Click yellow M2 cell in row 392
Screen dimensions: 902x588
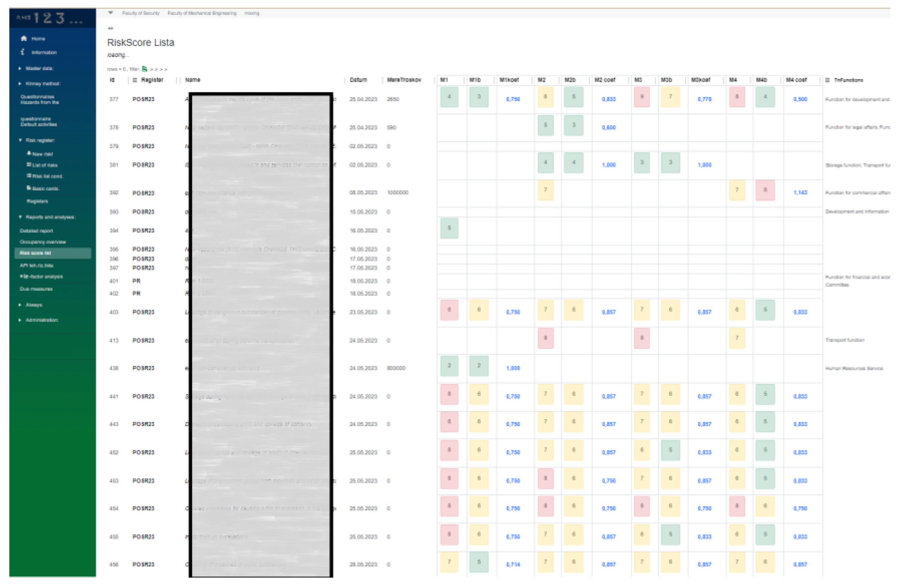click(x=545, y=190)
